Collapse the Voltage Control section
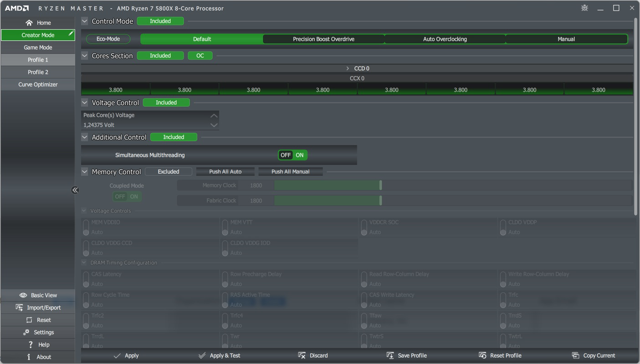Screen dimensions: 640x364 pyautogui.click(x=85, y=102)
